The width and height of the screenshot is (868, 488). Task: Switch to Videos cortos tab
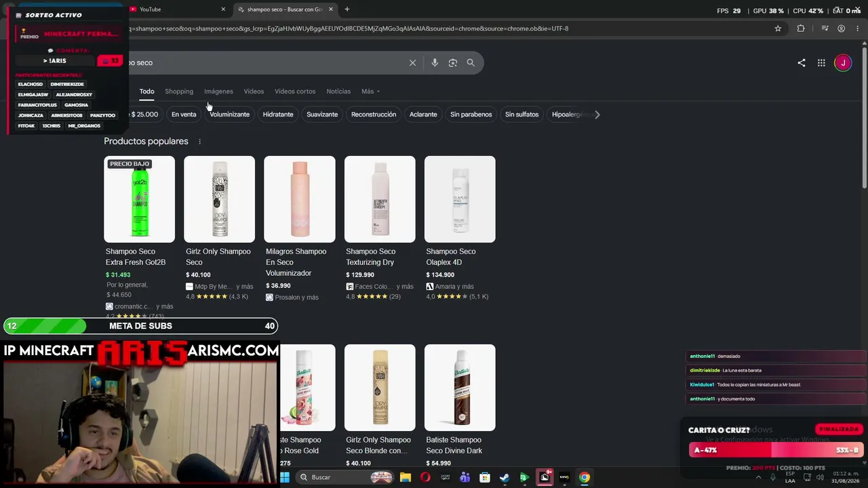click(295, 91)
